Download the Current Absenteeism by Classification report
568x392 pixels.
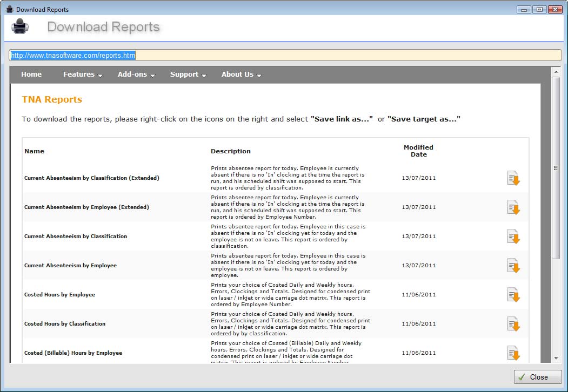pyautogui.click(x=513, y=236)
